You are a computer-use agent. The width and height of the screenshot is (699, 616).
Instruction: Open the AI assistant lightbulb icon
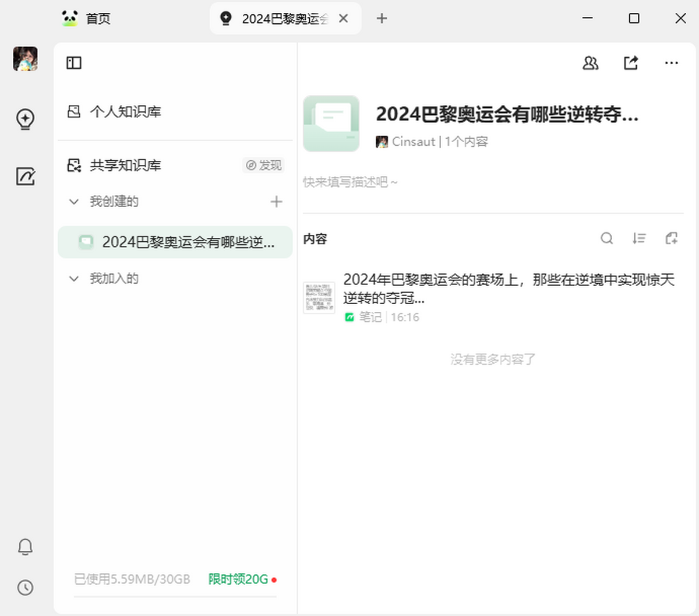25,119
